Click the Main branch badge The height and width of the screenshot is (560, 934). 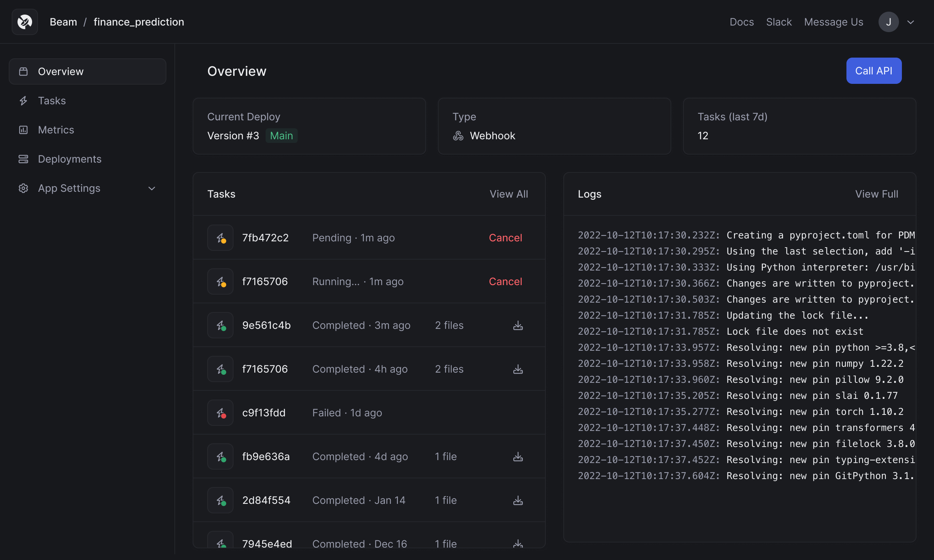pos(281,136)
